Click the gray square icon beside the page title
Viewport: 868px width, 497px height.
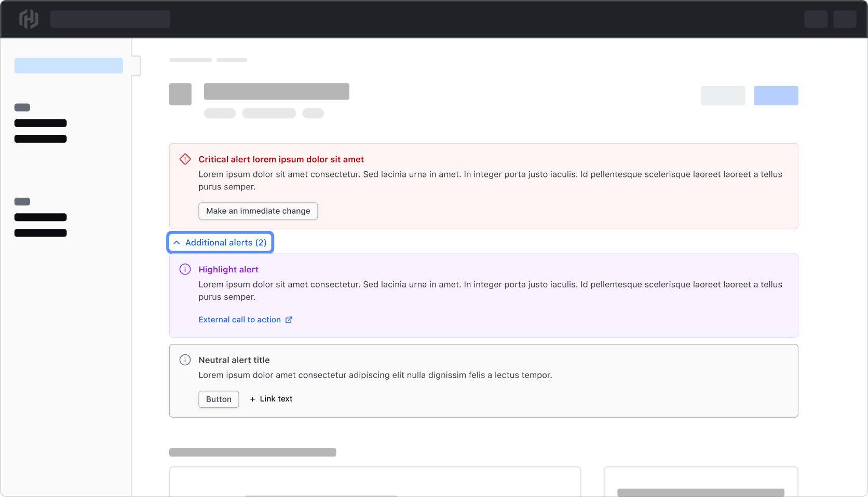click(x=180, y=94)
